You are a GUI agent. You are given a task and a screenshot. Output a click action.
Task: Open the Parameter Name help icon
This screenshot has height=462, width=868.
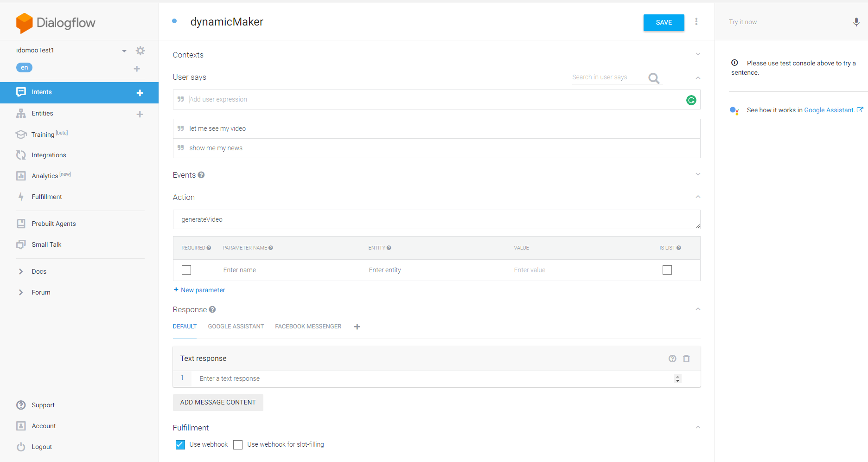point(271,248)
